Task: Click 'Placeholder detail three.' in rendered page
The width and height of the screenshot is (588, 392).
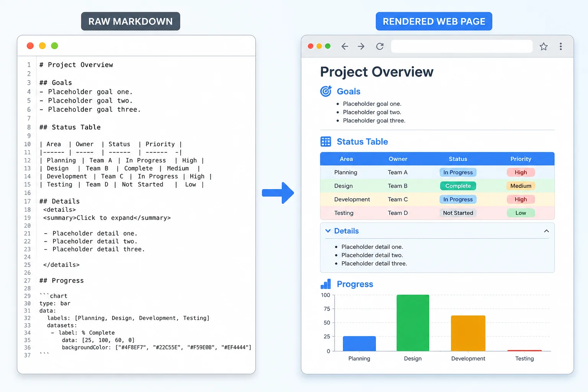Action: (374, 263)
